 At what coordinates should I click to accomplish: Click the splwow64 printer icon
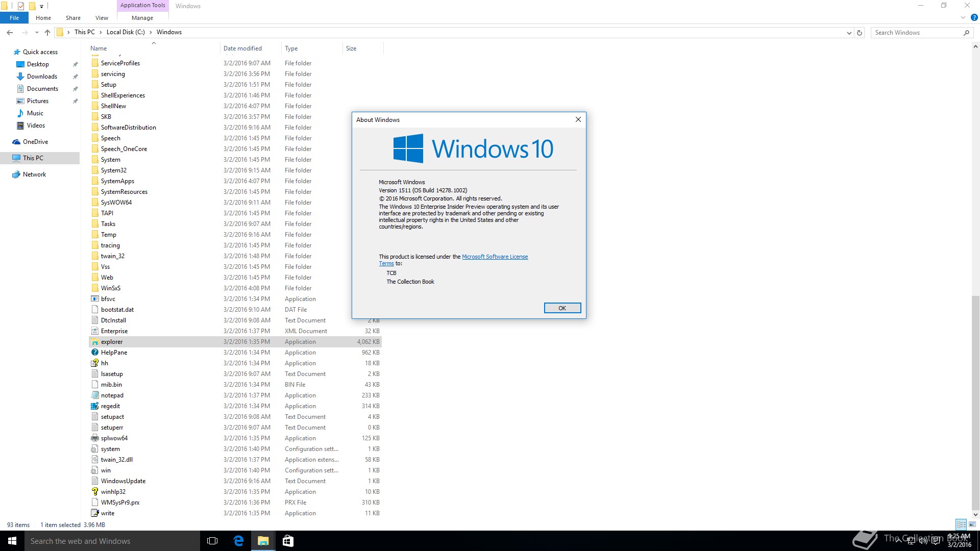(94, 438)
